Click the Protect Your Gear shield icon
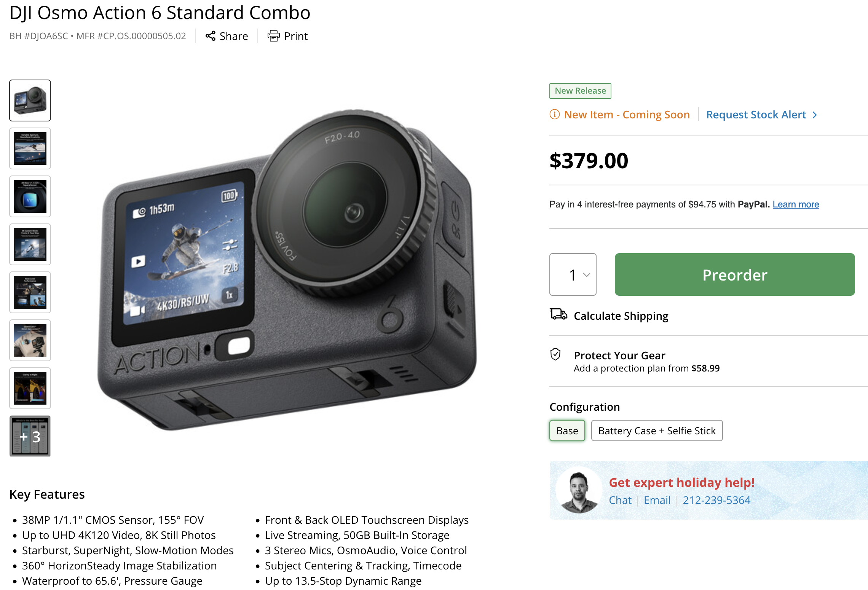Screen dimensions: 868x590 pos(555,354)
